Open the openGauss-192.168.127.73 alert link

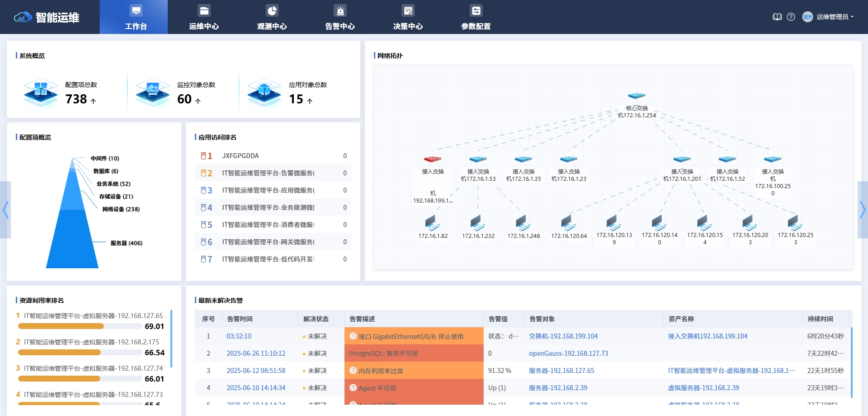(x=569, y=353)
